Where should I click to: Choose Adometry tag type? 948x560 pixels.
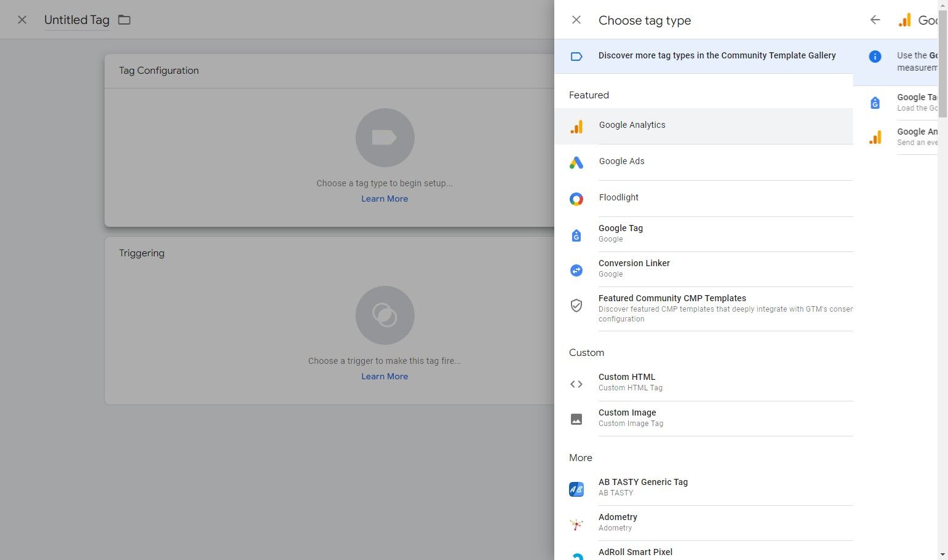704,523
